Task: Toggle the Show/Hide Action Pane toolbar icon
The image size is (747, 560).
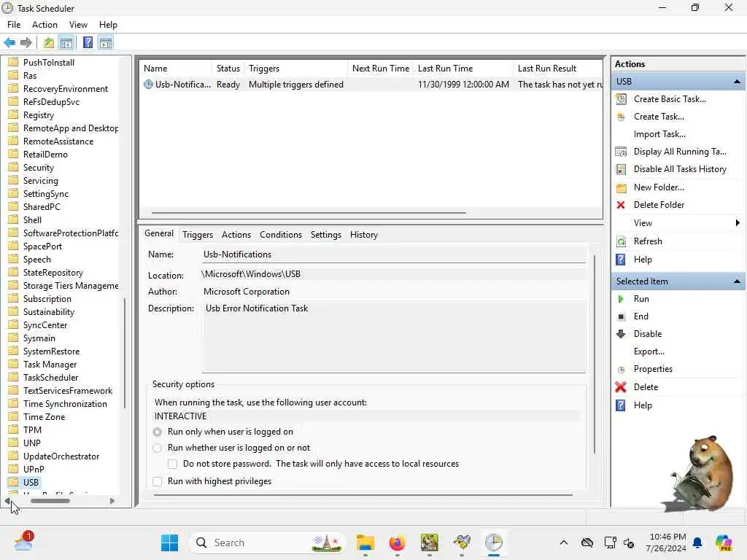Action: 106,43
